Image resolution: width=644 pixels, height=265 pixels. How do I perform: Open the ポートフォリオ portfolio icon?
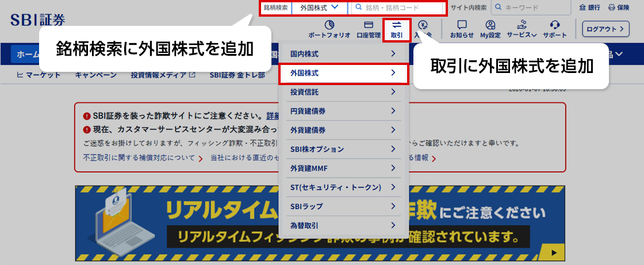coord(329,29)
